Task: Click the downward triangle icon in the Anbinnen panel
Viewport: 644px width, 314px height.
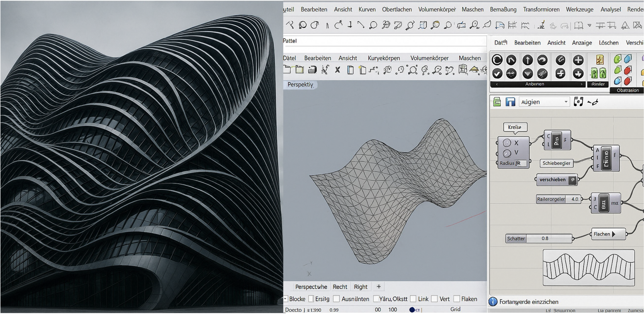Action: [528, 74]
